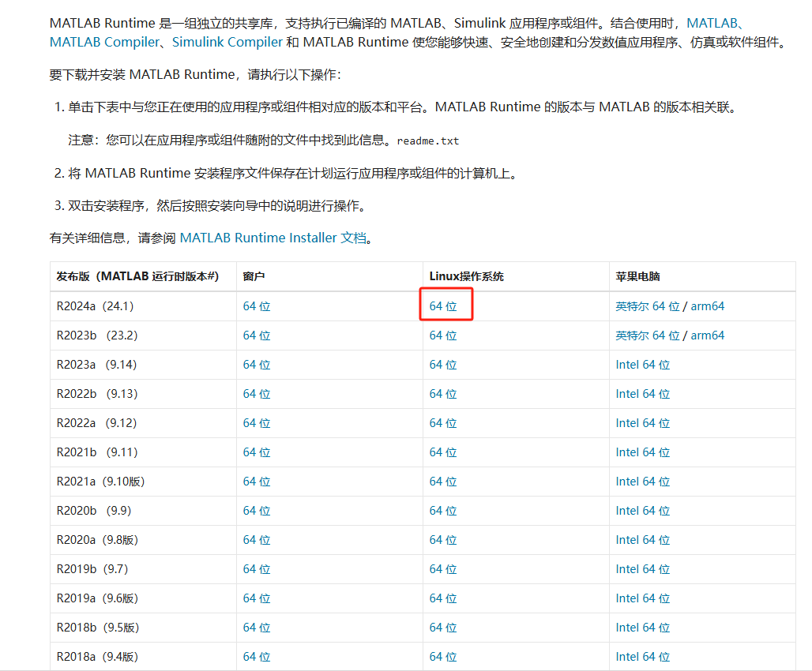The image size is (812, 671).
Task: Download R2022a Windows 64 位 installer
Action: click(257, 423)
